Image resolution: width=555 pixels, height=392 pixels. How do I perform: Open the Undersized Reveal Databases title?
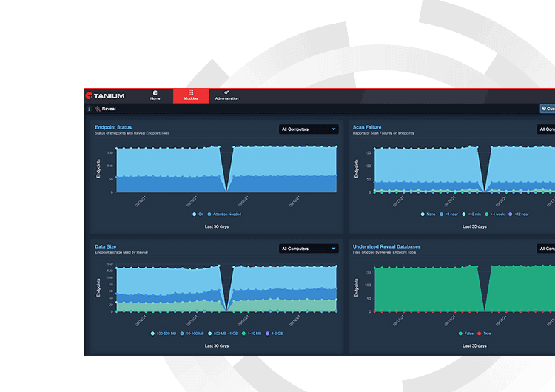coord(386,246)
